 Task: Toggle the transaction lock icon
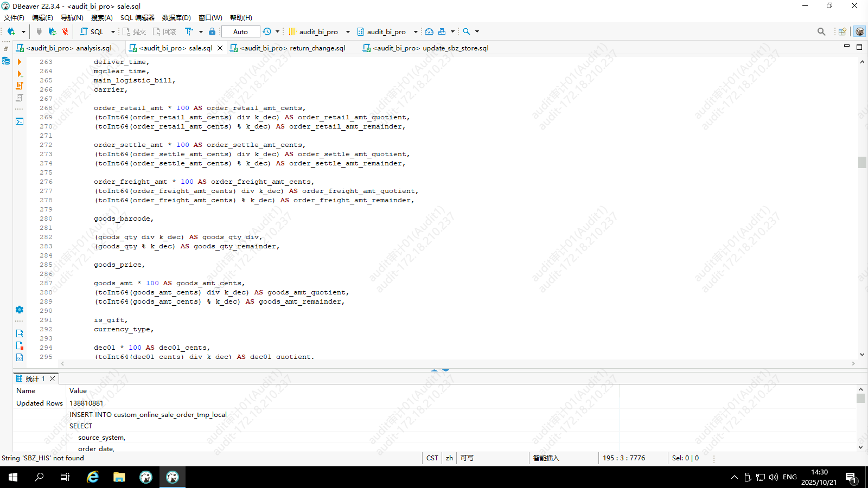pos(212,31)
